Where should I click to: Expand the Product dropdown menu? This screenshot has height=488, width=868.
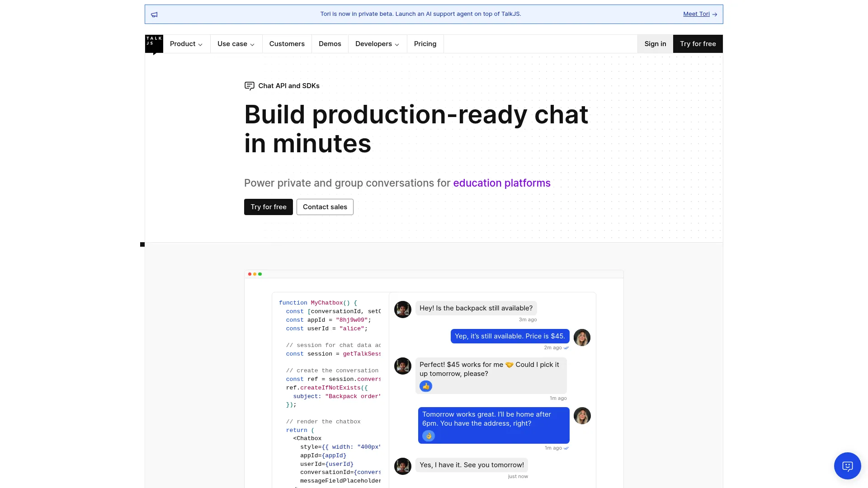tap(186, 44)
